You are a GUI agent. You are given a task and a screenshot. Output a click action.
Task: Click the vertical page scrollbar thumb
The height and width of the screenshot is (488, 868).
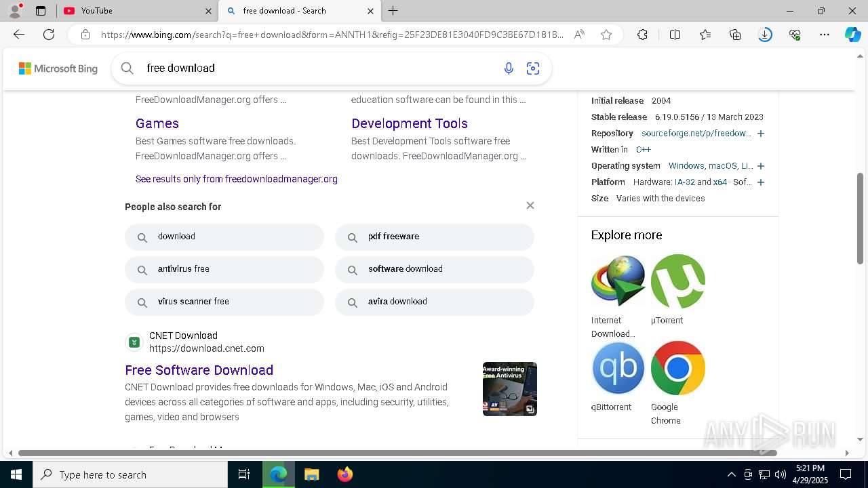[x=860, y=218]
